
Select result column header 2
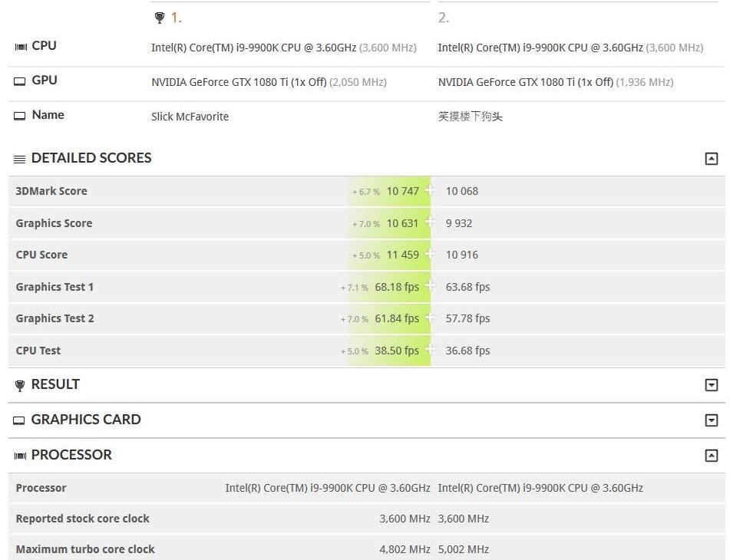point(444,17)
